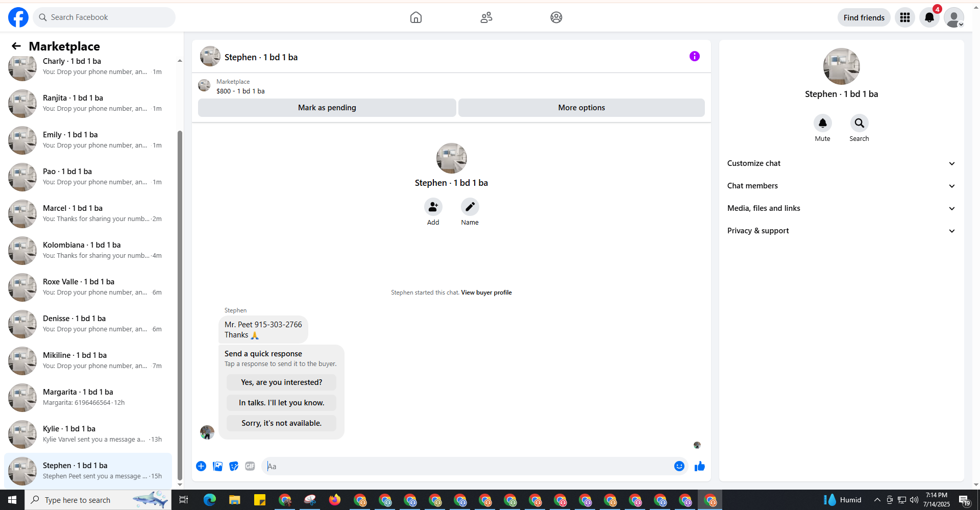Screen dimensions: 980x510
Task: Open the Groups icon in top navigation
Action: click(x=556, y=17)
